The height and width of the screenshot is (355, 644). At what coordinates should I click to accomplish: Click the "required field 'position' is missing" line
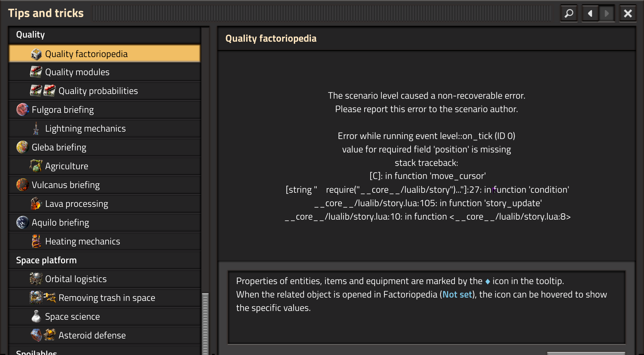click(427, 149)
